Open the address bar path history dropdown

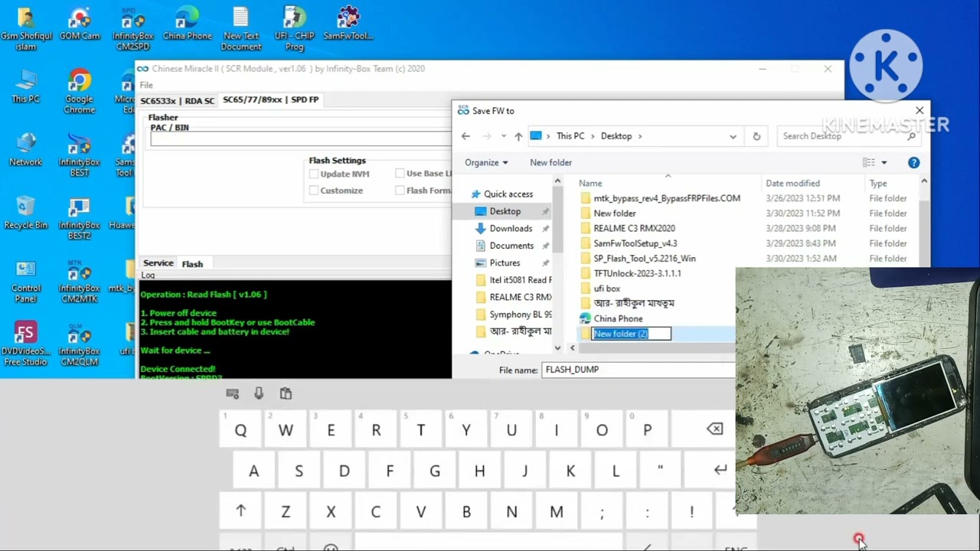pyautogui.click(x=733, y=136)
